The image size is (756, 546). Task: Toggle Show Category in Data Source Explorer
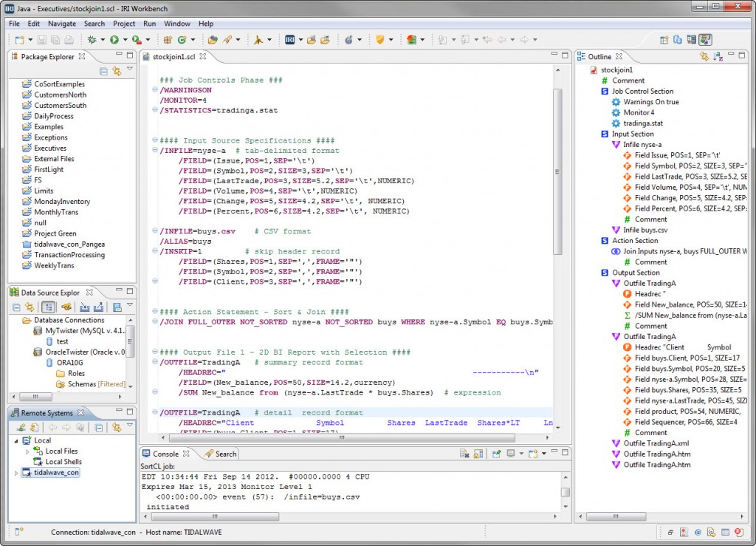pos(48,307)
